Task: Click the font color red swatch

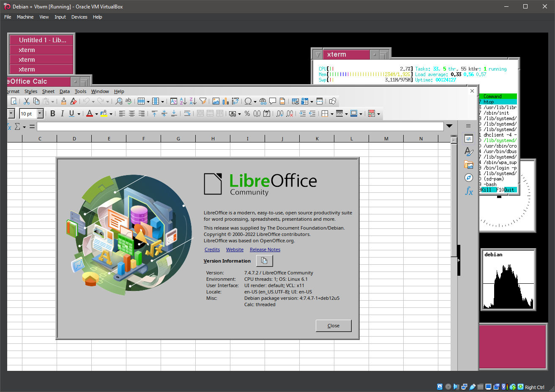Action: [89, 113]
